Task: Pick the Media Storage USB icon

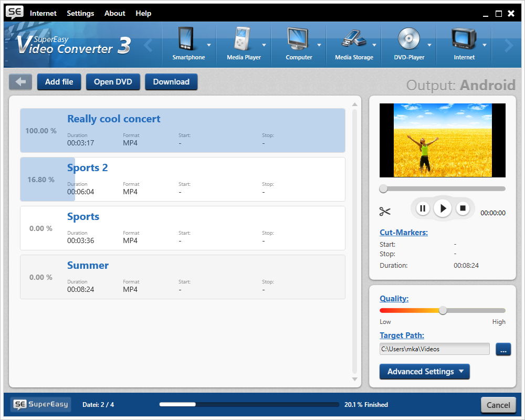Action: [x=354, y=39]
